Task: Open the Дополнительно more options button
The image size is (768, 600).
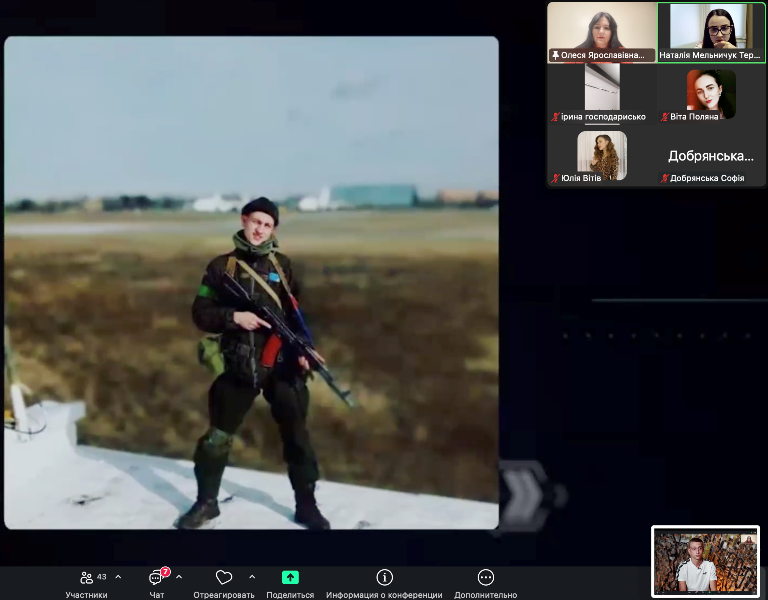Action: click(x=485, y=578)
